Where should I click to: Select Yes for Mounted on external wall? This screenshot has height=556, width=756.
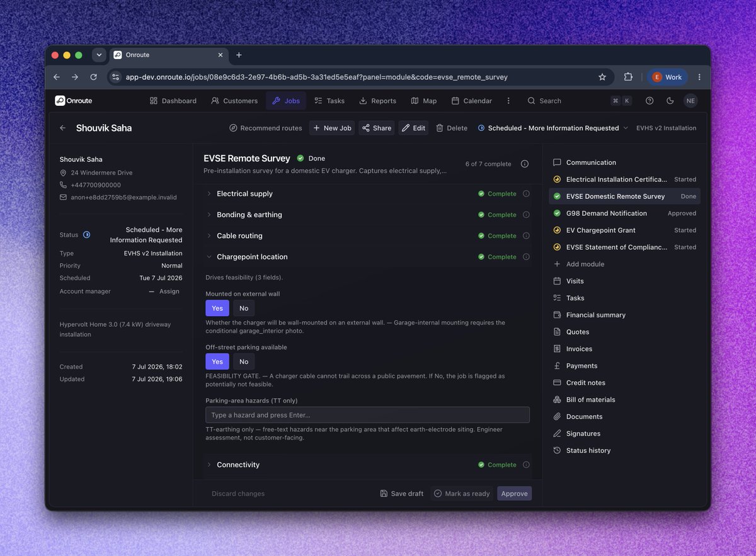pos(217,308)
